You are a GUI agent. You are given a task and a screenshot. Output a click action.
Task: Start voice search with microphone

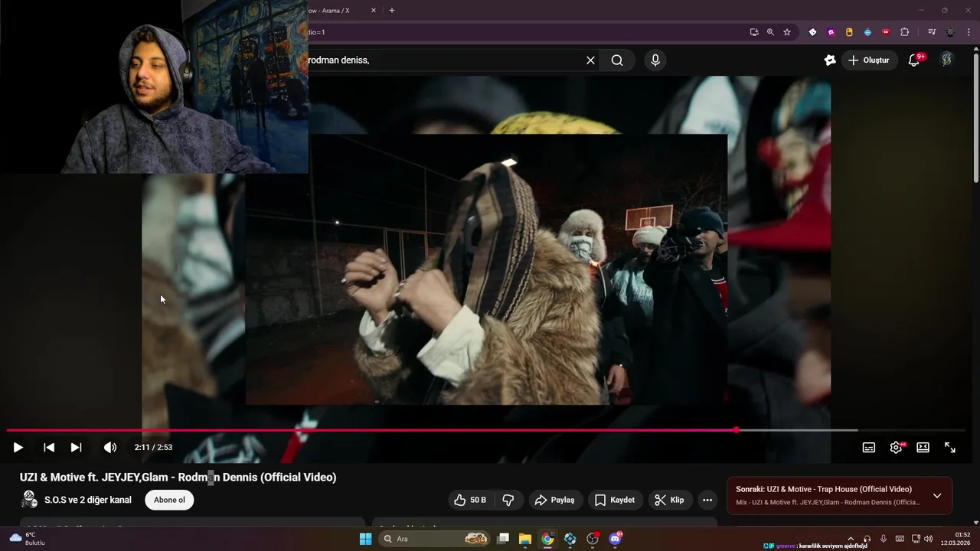655,60
